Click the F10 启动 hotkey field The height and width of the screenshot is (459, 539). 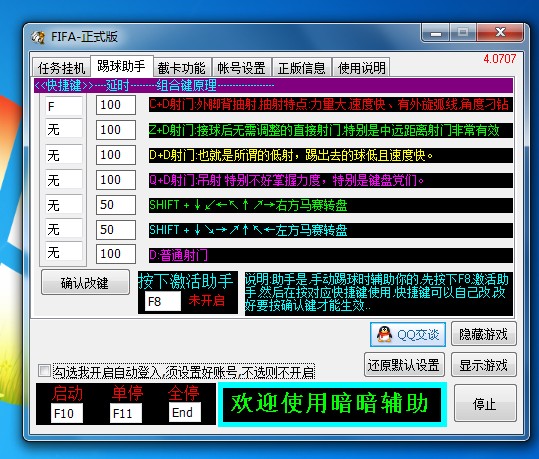pos(67,413)
